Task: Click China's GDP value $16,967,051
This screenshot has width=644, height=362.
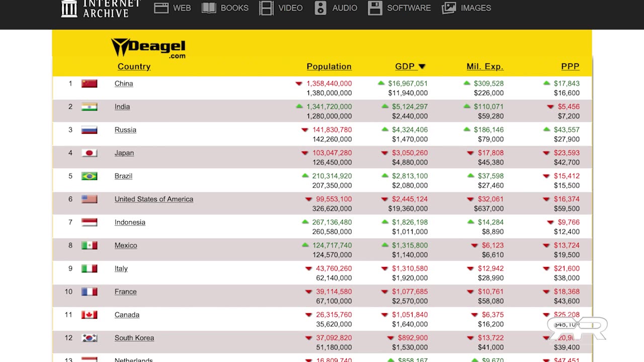Action: click(408, 83)
